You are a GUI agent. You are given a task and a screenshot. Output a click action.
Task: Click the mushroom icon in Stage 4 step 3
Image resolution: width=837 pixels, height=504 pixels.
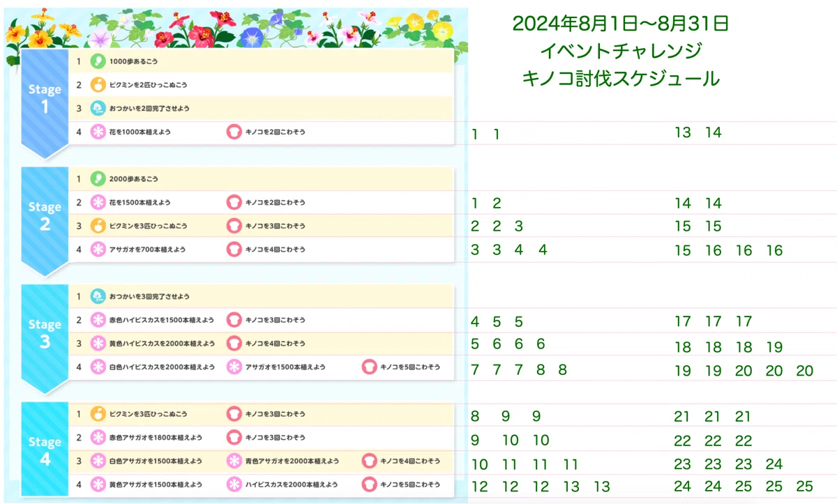tap(369, 461)
